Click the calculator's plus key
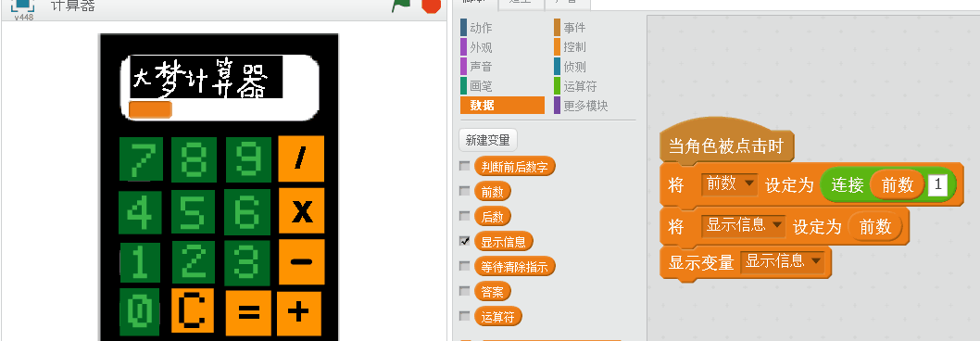980x341 pixels. 299,313
